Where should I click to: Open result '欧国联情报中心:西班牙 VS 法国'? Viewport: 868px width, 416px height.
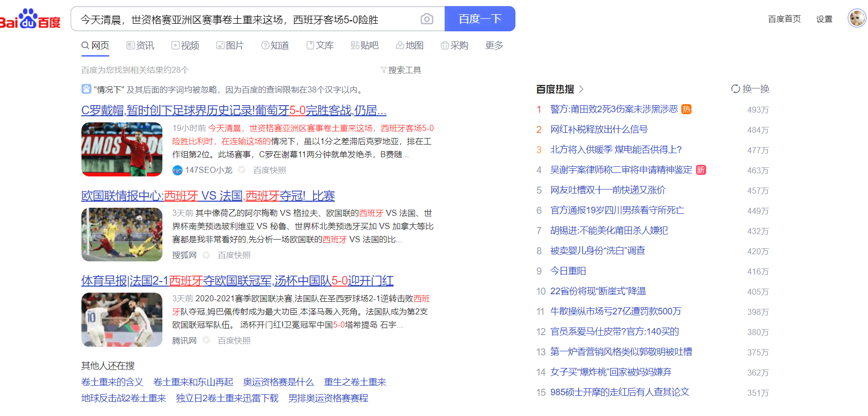(208, 196)
